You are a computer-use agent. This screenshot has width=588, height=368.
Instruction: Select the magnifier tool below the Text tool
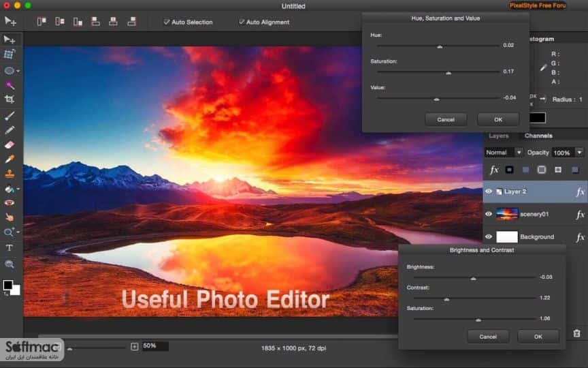[10, 264]
